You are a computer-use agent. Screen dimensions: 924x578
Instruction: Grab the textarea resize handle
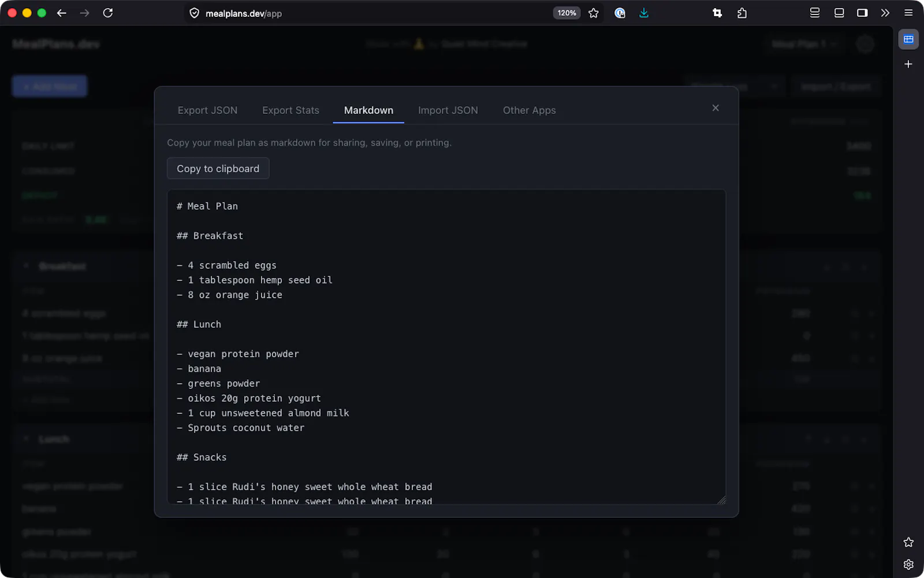(721, 500)
